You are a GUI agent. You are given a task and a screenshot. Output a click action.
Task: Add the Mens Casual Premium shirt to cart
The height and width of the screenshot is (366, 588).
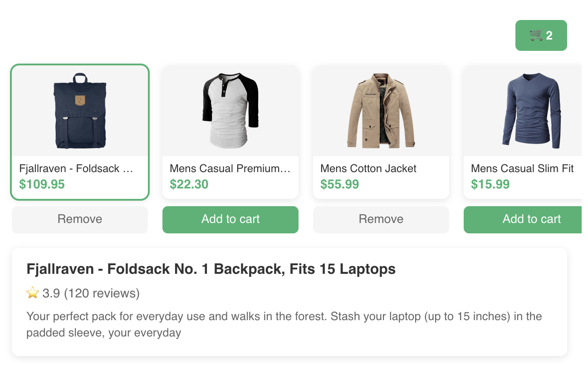[230, 219]
